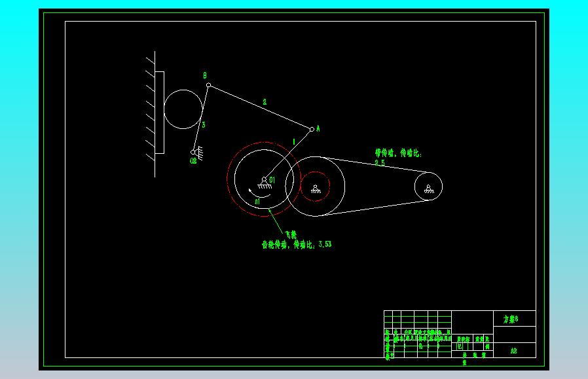Select the "飞轮" flywheel label
Image resolution: width=588 pixels, height=379 pixels.
click(291, 235)
